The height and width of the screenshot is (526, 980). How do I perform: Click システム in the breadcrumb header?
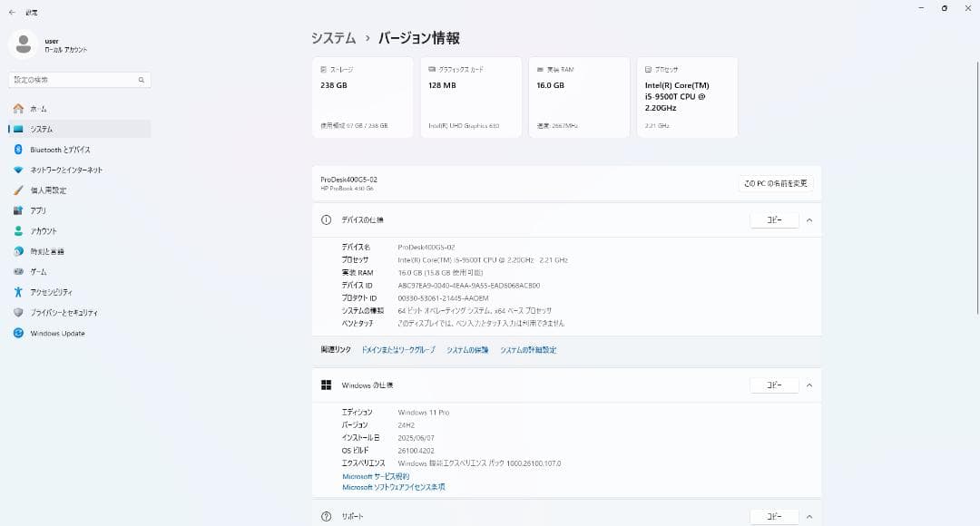[x=333, y=38]
